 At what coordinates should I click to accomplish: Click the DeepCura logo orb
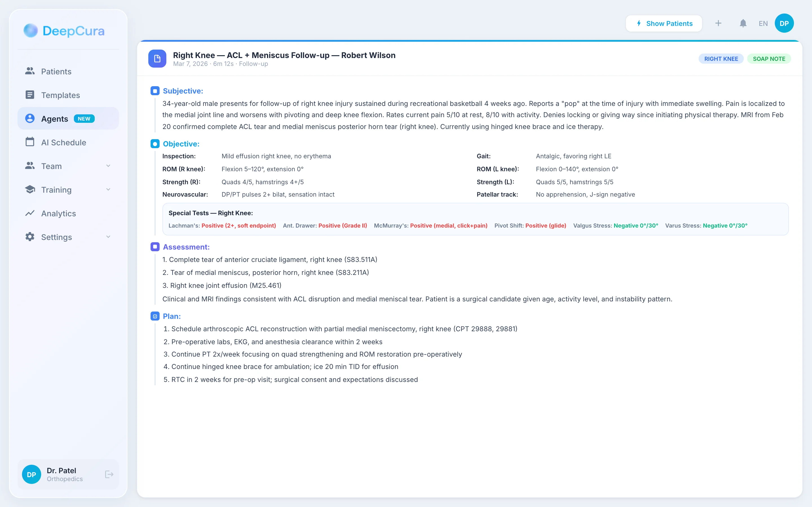30,30
